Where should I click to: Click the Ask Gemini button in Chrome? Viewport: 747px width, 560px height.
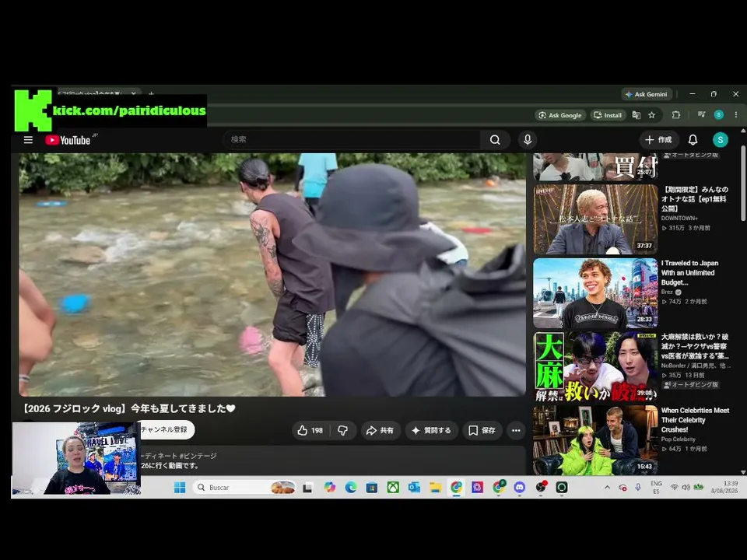[647, 94]
